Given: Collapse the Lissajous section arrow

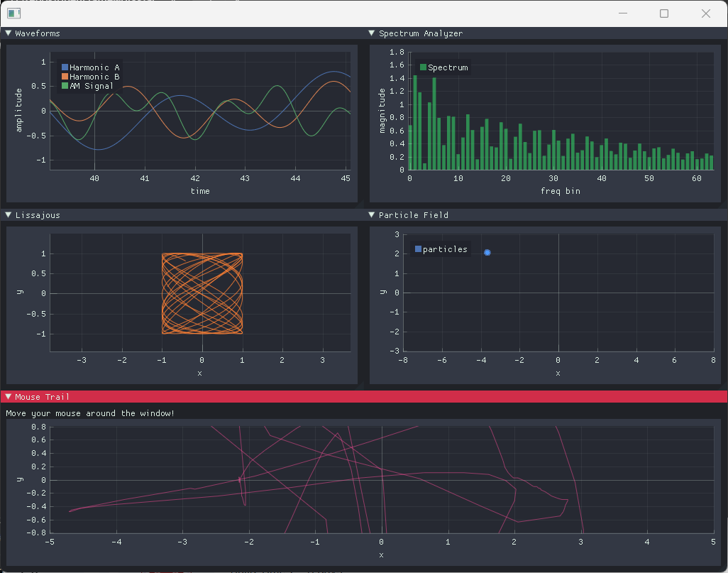Looking at the screenshot, I should [x=9, y=214].
